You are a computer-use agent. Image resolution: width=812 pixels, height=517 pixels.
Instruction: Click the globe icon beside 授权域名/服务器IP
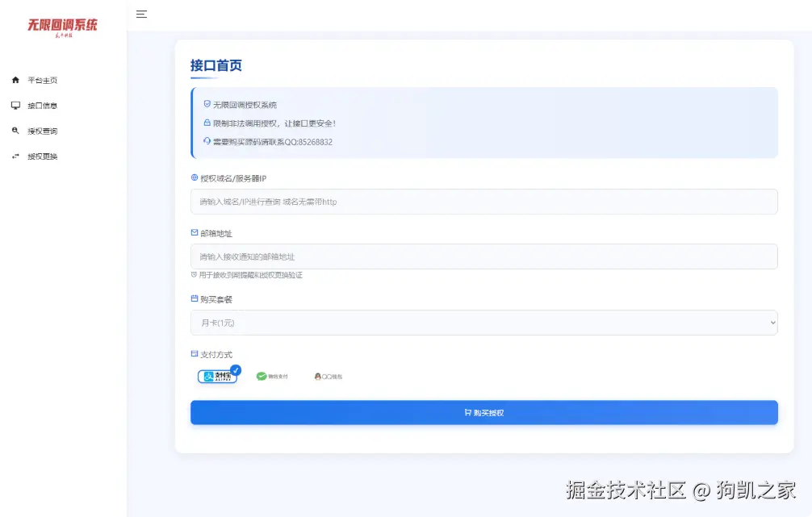[193, 177]
